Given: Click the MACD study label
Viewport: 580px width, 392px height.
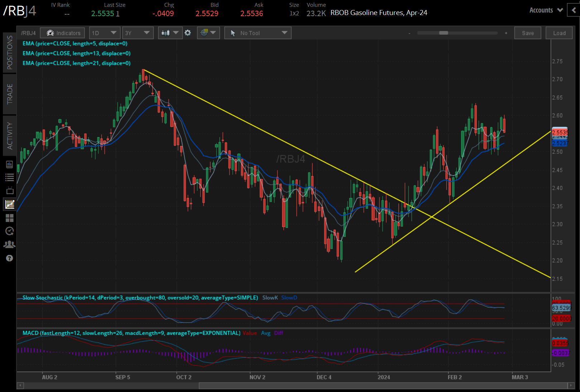Looking at the screenshot, I should pos(131,333).
